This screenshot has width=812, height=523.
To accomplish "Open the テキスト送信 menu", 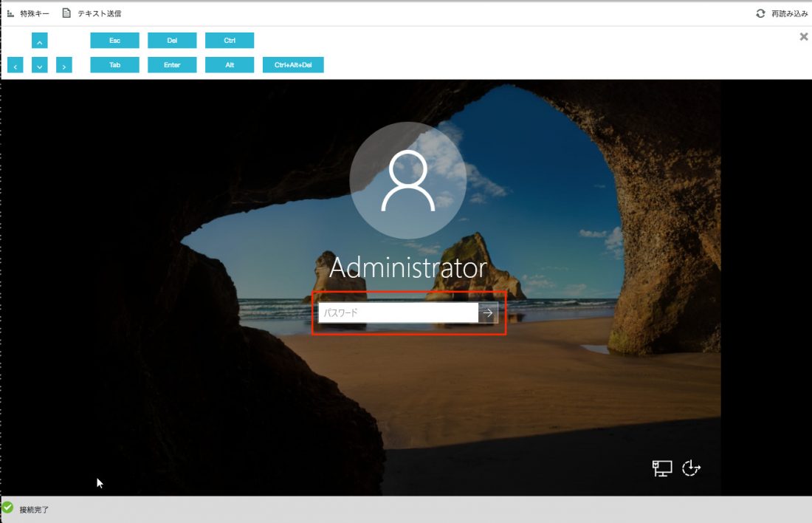I will coord(92,13).
